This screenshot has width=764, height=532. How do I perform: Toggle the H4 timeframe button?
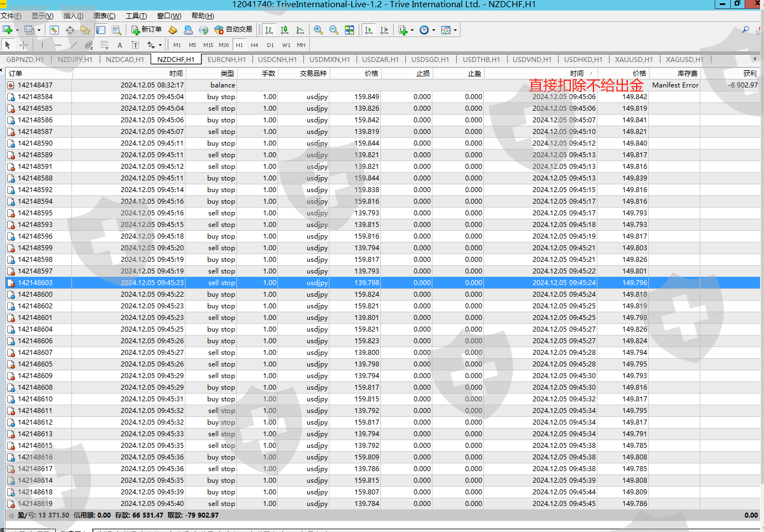[x=254, y=45]
